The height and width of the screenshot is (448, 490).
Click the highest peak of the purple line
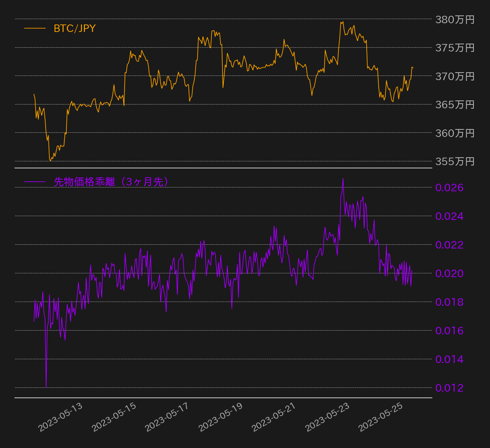[343, 179]
